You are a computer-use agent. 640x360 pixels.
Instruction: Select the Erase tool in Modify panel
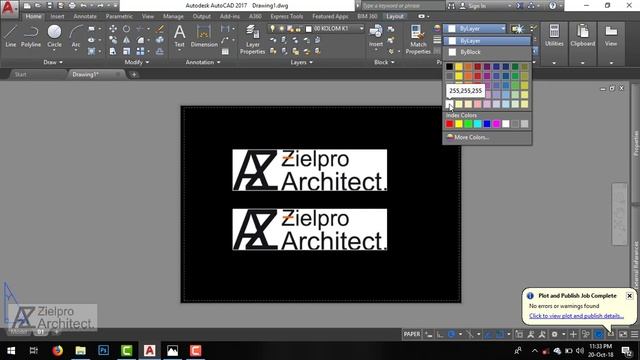coord(160,29)
